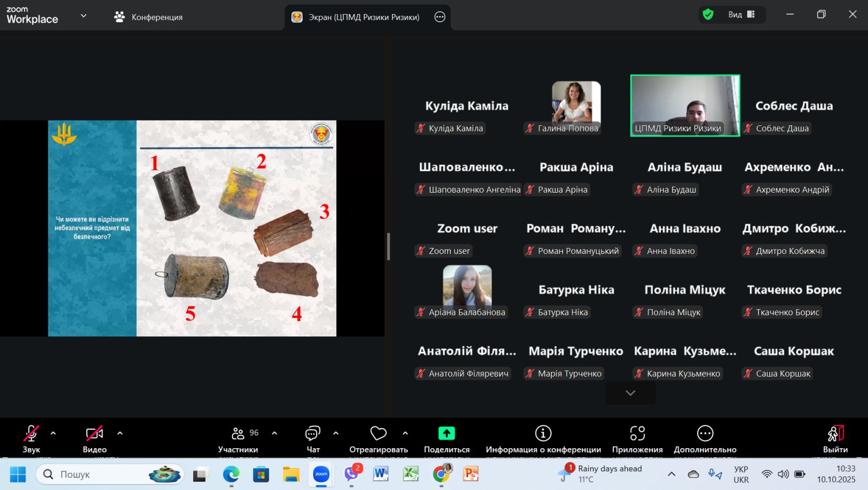Expand audio options arrow next to Звук
The image size is (868, 490).
tap(53, 433)
